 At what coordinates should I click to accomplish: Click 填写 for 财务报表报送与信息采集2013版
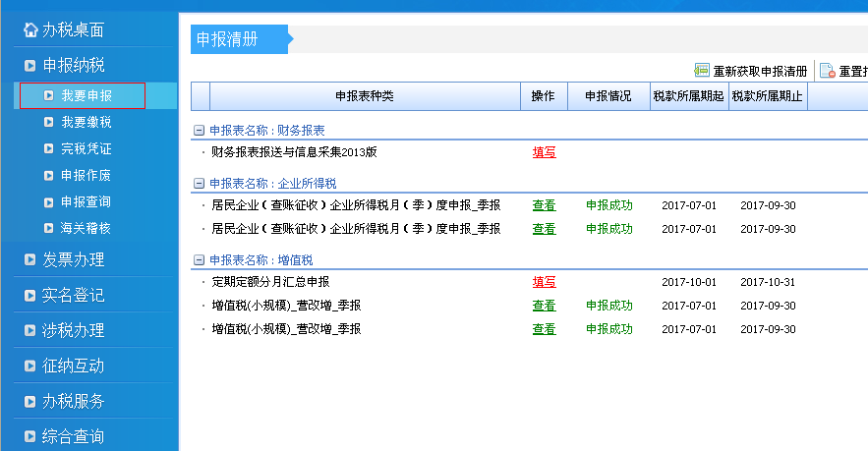pos(544,152)
